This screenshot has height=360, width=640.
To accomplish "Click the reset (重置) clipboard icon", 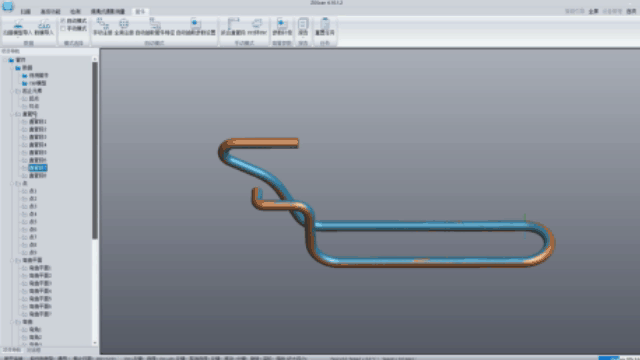I will (x=324, y=26).
